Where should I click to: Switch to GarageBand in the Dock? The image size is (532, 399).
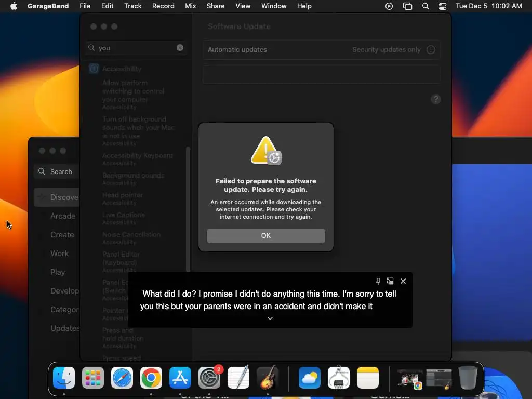268,378
